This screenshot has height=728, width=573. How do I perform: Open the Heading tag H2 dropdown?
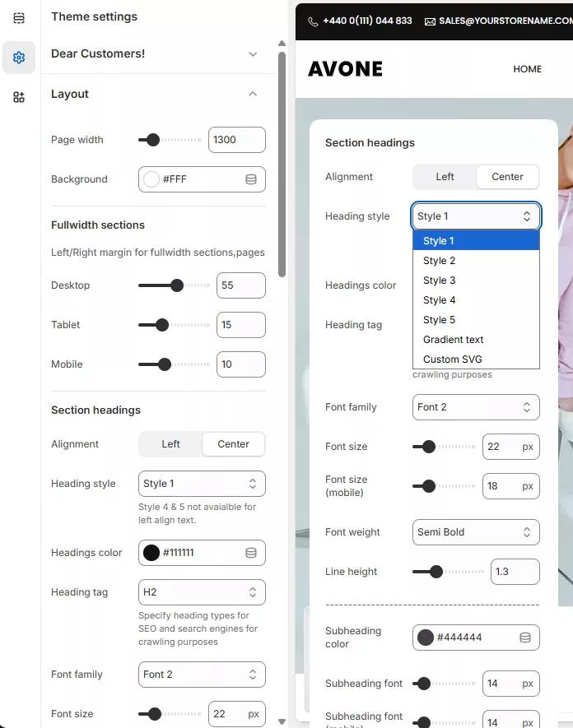coord(202,592)
